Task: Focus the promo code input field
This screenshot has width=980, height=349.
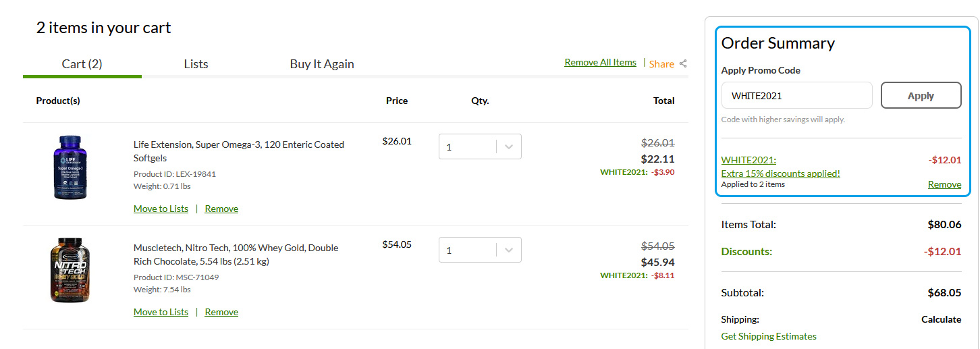Action: click(x=796, y=95)
